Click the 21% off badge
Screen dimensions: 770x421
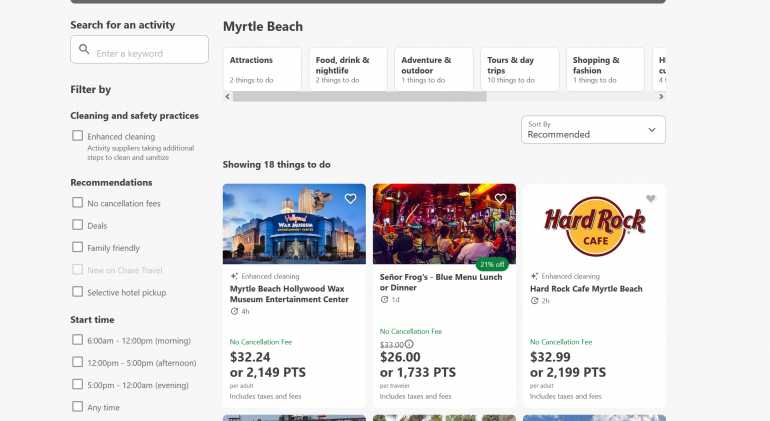(x=491, y=264)
